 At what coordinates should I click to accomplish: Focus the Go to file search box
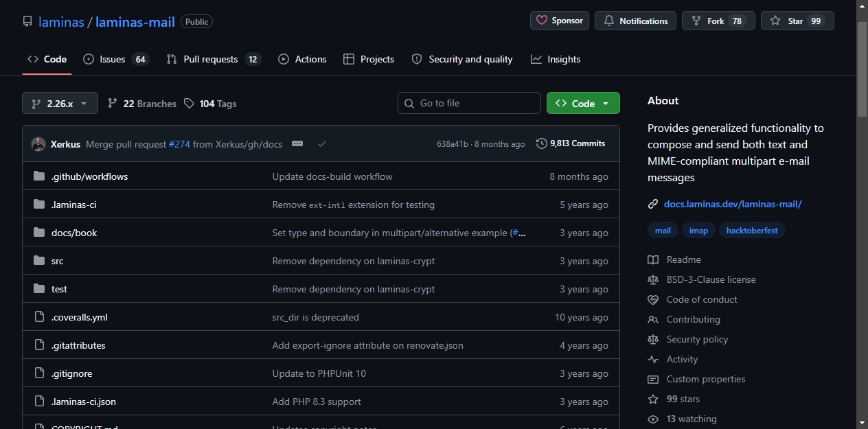[469, 103]
